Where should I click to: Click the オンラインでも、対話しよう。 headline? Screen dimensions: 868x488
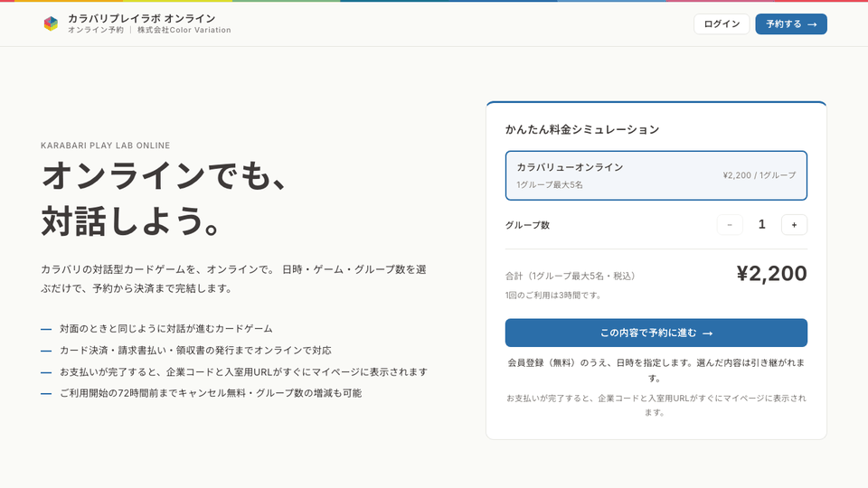[x=164, y=198]
